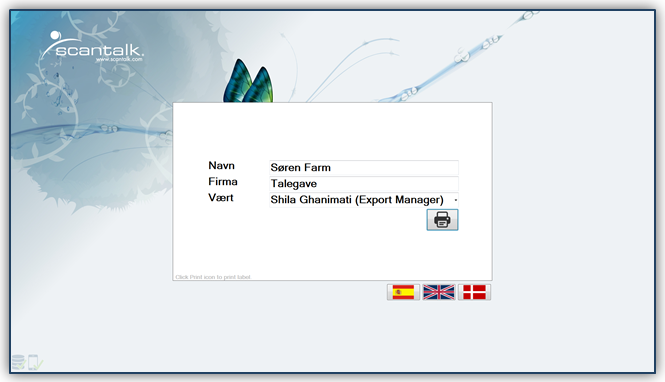Click the Vært label
Viewport: 665px width, 382px height.
221,198
